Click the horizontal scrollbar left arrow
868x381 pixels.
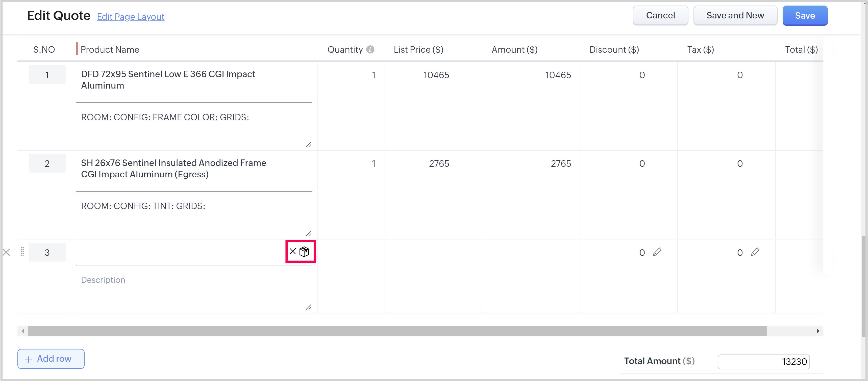coord(22,331)
